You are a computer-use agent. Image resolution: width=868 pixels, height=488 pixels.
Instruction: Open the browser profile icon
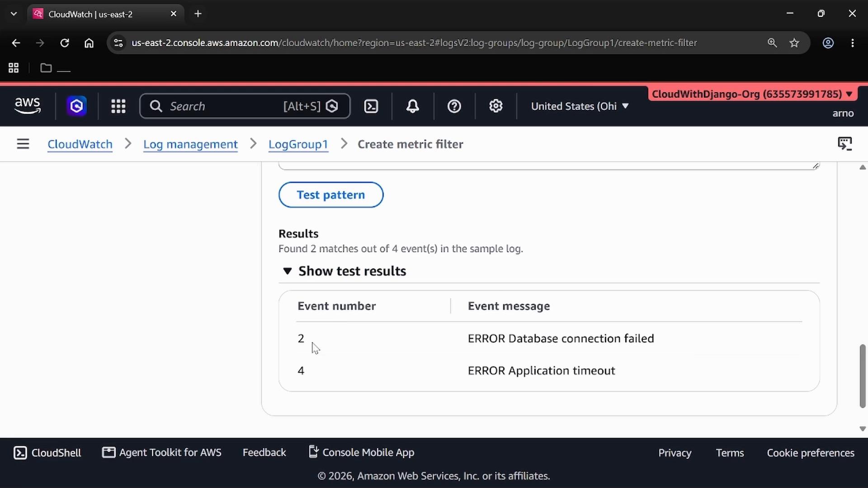pyautogui.click(x=828, y=43)
